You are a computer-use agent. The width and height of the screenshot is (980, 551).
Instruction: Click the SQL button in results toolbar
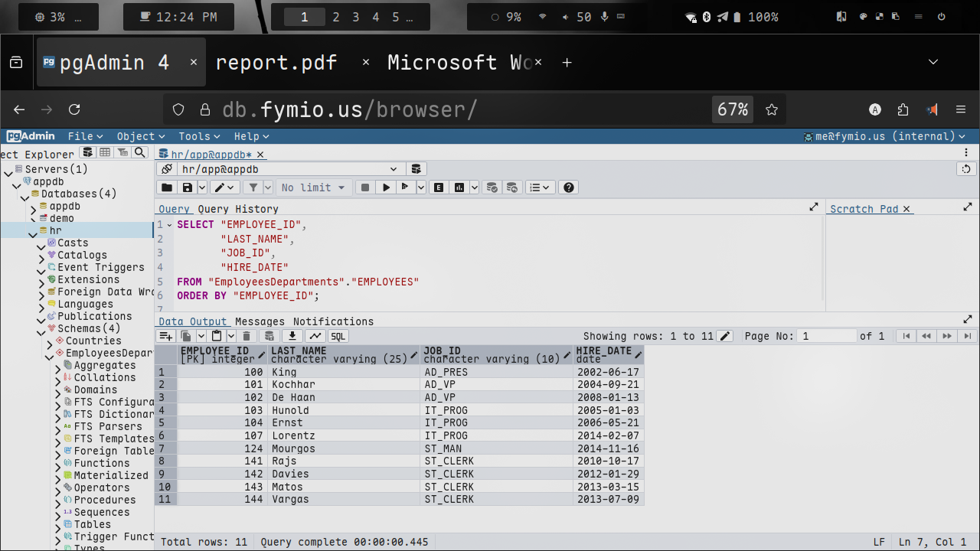point(338,336)
